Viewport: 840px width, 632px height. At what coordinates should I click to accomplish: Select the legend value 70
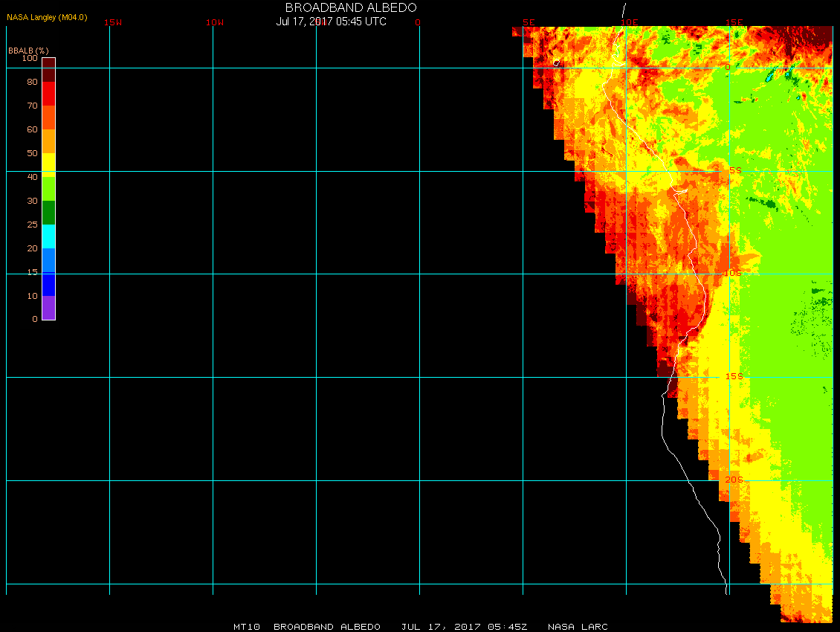(33, 106)
